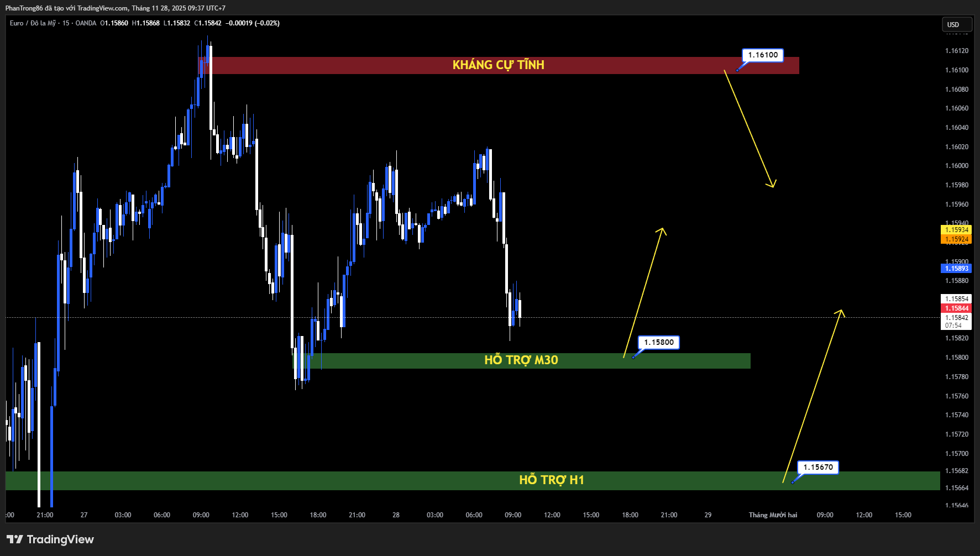Image resolution: width=980 pixels, height=556 pixels.
Task: Click the 1.16000 price axis label
Action: click(957, 166)
